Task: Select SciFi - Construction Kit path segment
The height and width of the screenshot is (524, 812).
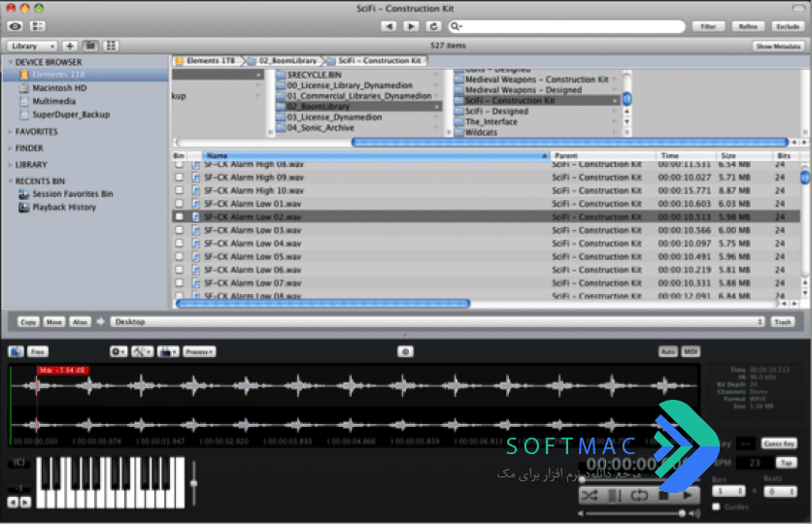Action: pos(375,61)
